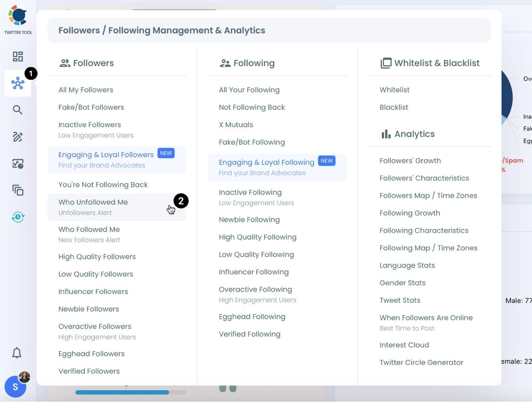
Task: Click the user profile avatar
Action: [x=16, y=386]
